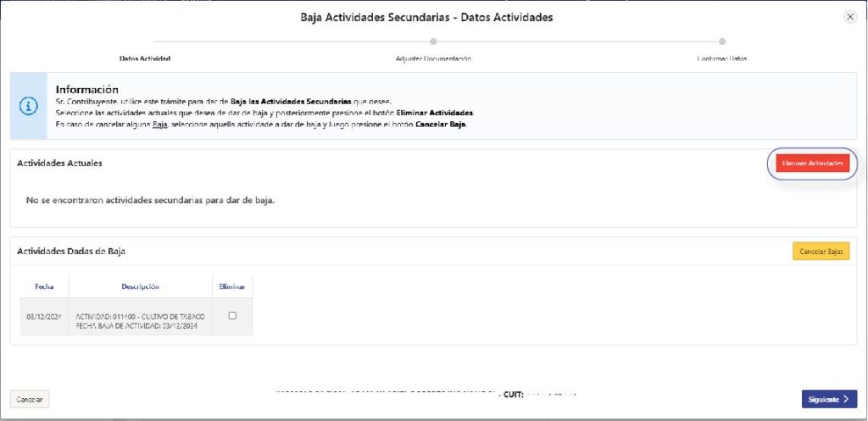This screenshot has height=421, width=868.
Task: Go to the Adjuntar Documentación step
Action: pos(433,58)
